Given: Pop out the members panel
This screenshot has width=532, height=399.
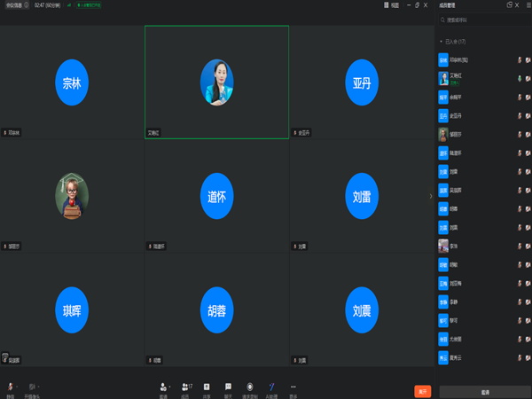Looking at the screenshot, I should point(509,4).
